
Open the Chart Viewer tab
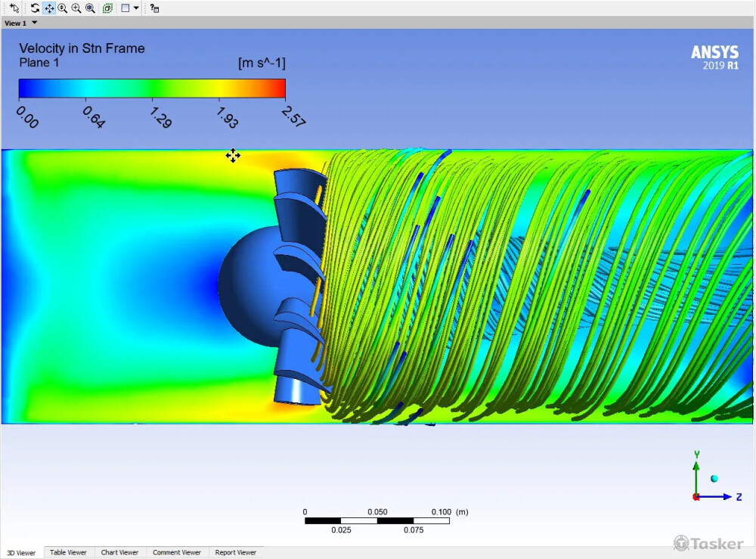click(x=119, y=552)
